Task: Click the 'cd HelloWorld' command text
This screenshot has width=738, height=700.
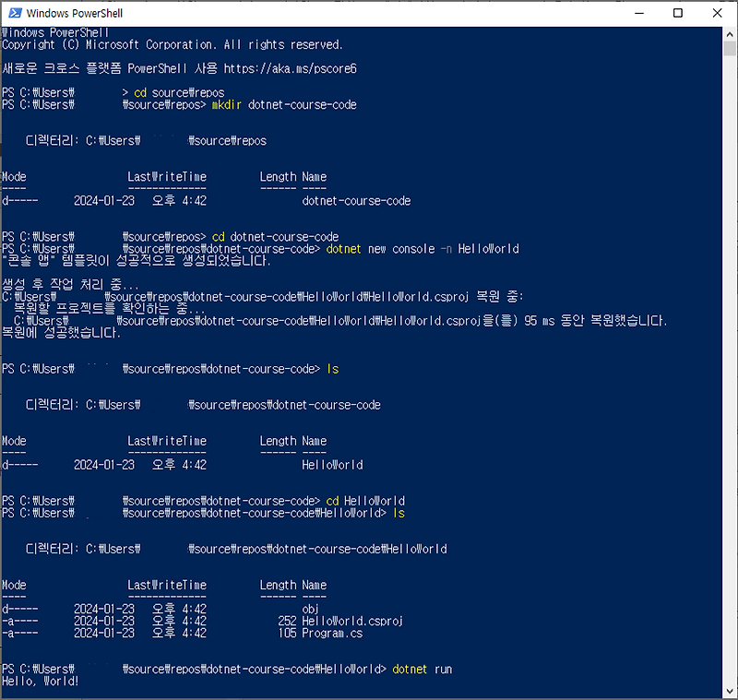Action: click(365, 501)
